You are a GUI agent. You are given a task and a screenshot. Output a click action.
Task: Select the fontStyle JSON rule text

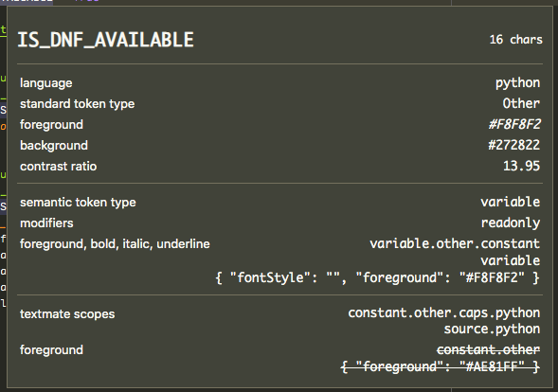[x=378, y=277]
